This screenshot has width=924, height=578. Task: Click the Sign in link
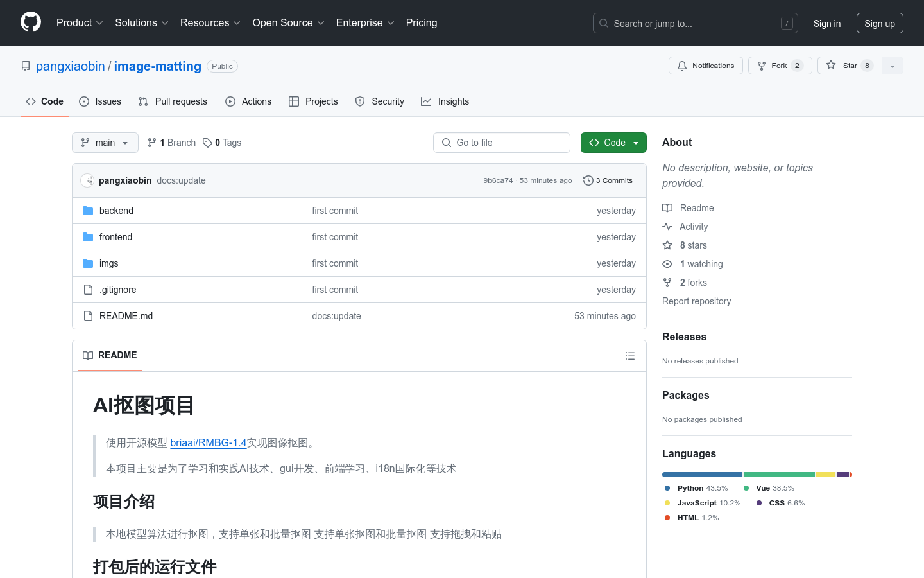coord(827,23)
